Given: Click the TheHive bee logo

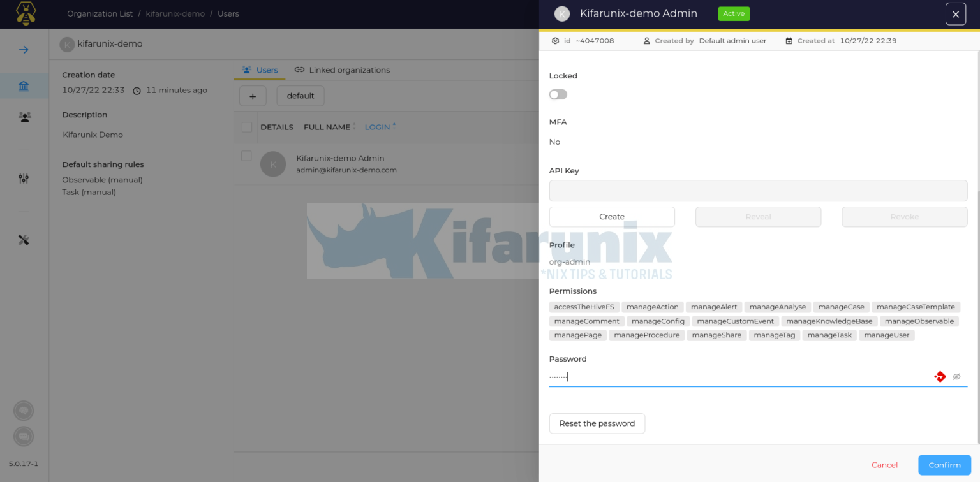Looking at the screenshot, I should 26,13.
